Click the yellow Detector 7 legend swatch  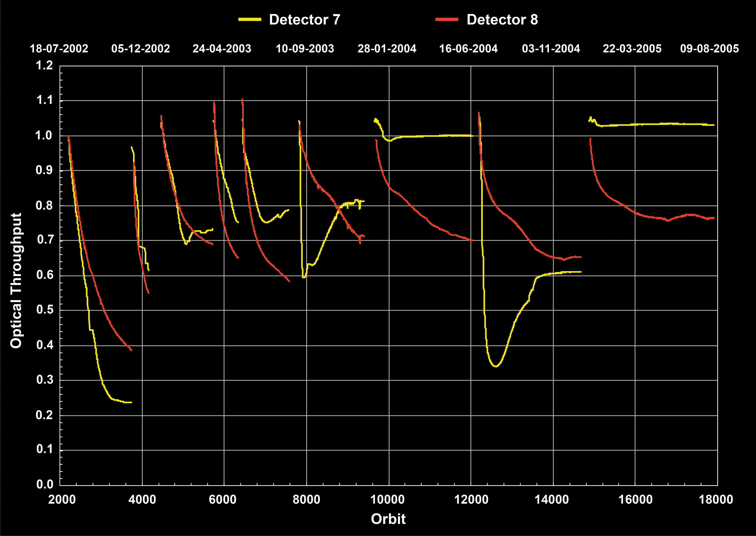(x=250, y=19)
